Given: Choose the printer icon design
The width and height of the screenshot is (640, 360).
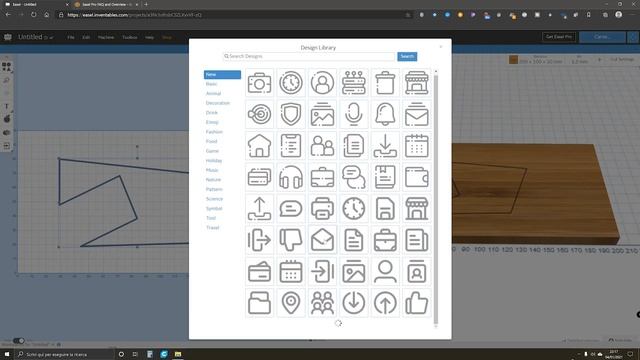Looking at the screenshot, I should [322, 209].
